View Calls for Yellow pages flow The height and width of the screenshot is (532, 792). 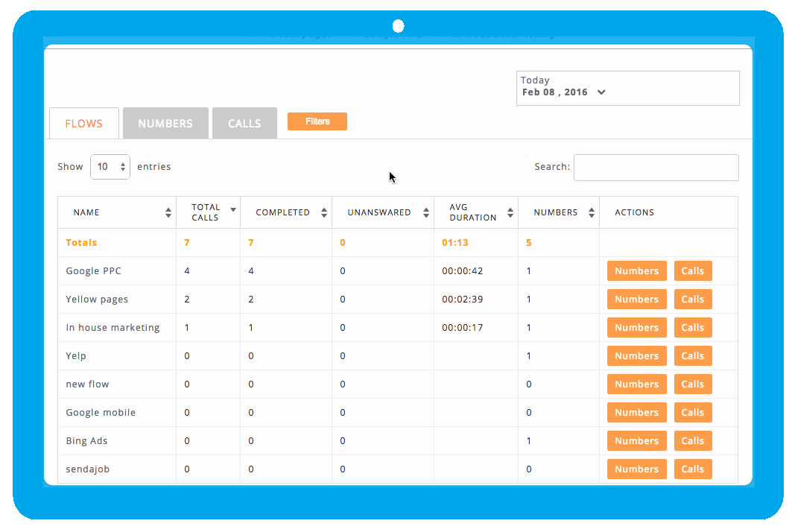[692, 299]
